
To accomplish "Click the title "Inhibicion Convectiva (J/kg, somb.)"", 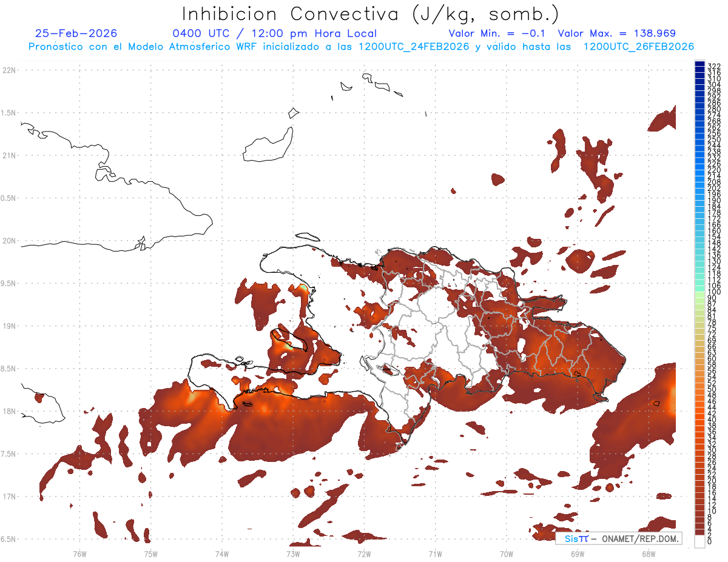I will point(371,14).
